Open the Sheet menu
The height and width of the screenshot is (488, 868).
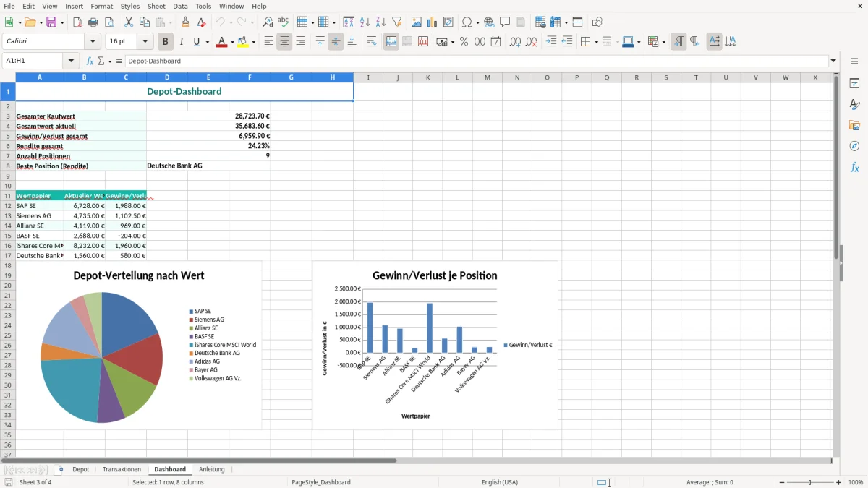coord(156,6)
